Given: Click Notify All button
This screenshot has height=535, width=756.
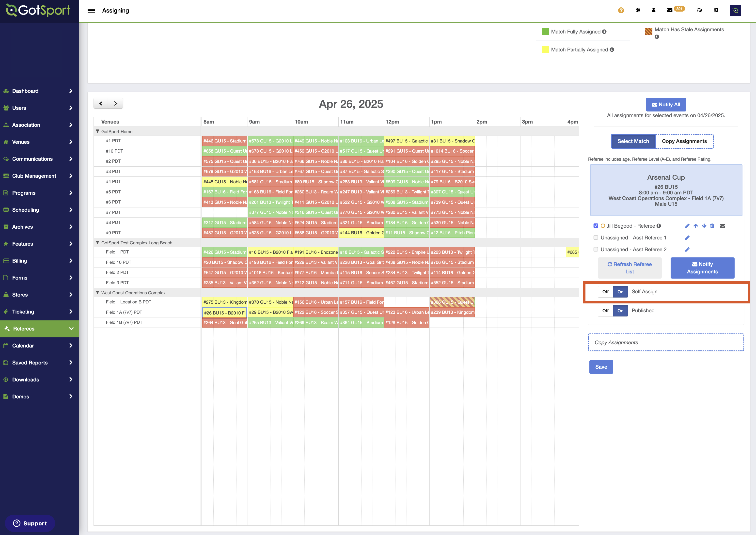Looking at the screenshot, I should 666,104.
